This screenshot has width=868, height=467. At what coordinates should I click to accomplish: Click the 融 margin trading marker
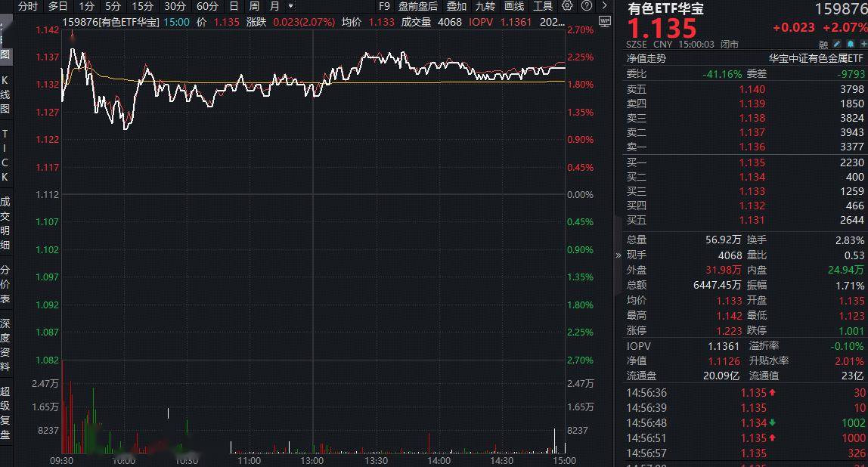823,45
